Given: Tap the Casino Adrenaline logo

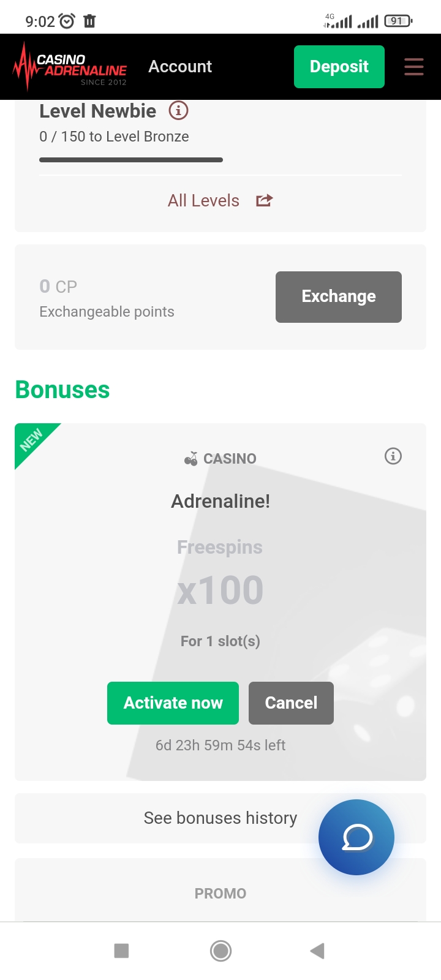Looking at the screenshot, I should pyautogui.click(x=70, y=67).
